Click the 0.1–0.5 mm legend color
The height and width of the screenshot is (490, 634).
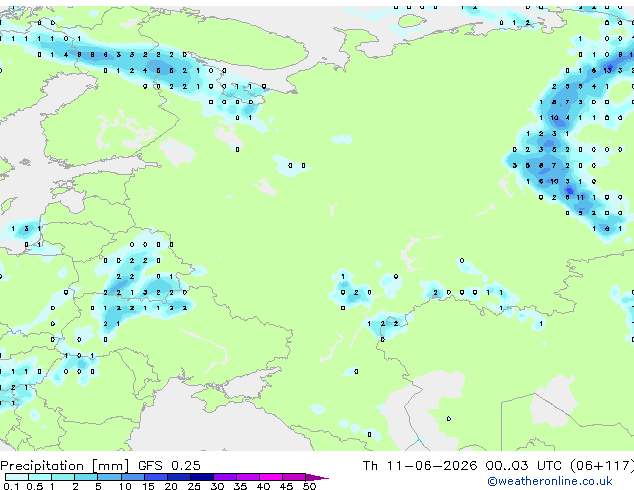17,477
